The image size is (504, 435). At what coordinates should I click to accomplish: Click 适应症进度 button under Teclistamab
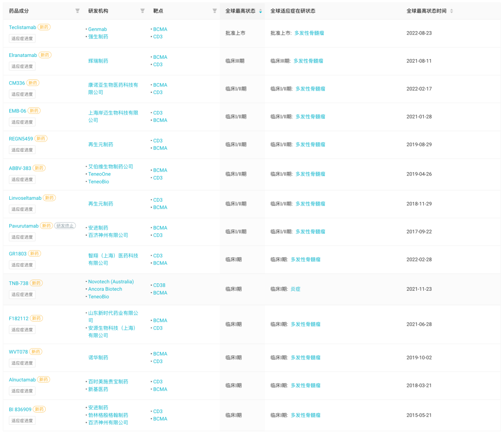pos(22,39)
